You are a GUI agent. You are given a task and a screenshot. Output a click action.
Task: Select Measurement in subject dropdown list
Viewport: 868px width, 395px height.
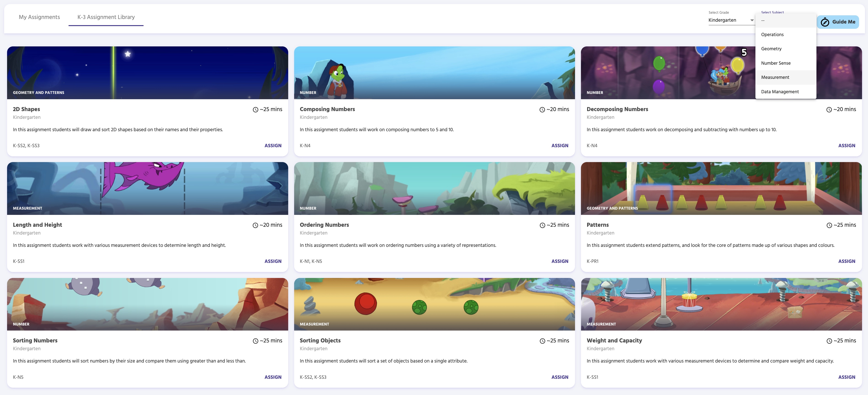coord(775,77)
